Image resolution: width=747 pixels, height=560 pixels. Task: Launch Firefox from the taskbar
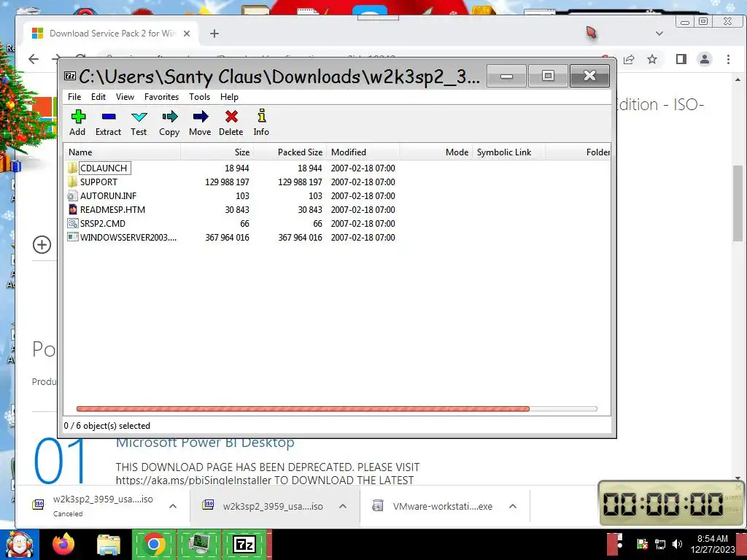coord(63,544)
